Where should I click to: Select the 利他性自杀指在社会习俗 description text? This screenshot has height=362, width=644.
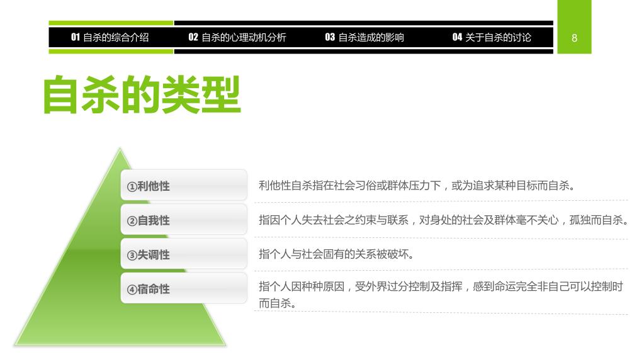(417, 186)
